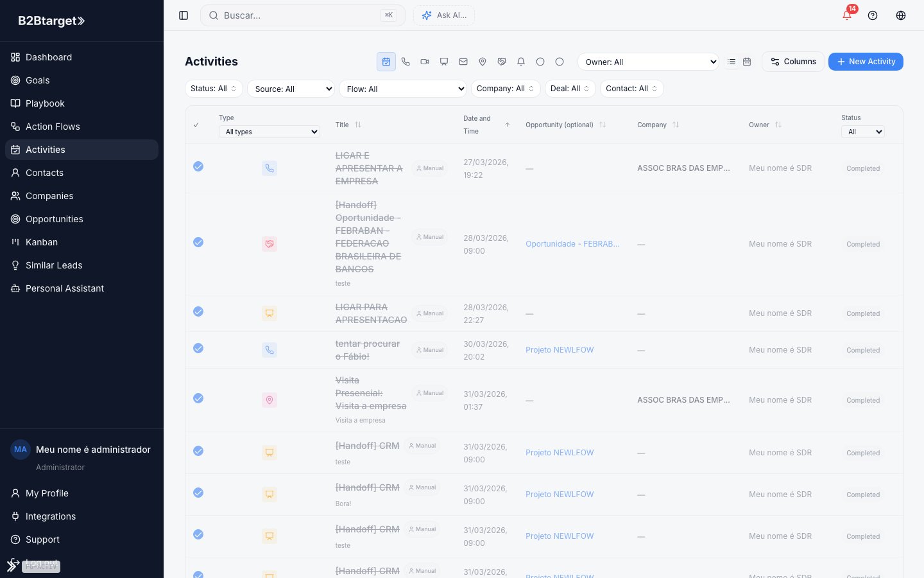924x578 pixels.
Task: Uncheck completed Visita Presencial activity
Action: coord(198,398)
